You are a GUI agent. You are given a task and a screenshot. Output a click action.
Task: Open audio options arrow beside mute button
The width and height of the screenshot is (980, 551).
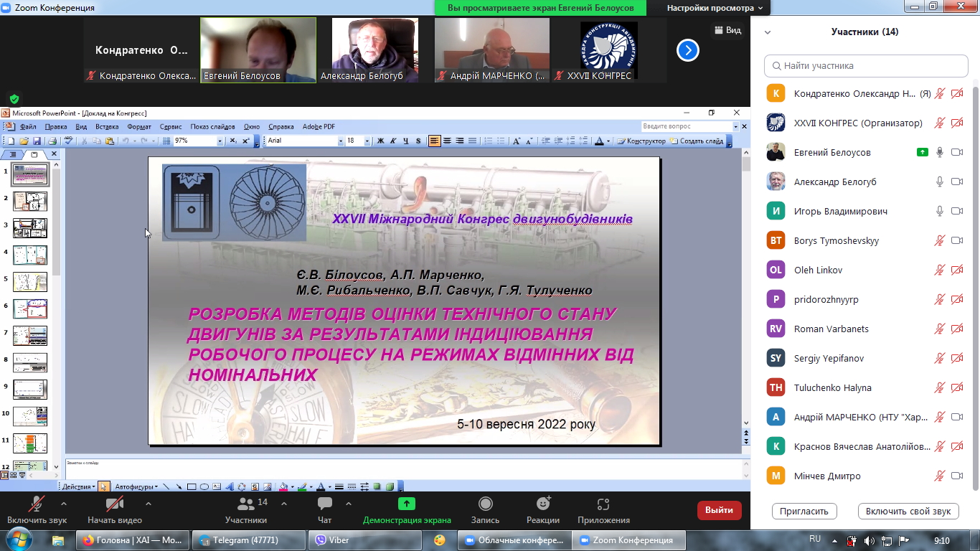(64, 504)
